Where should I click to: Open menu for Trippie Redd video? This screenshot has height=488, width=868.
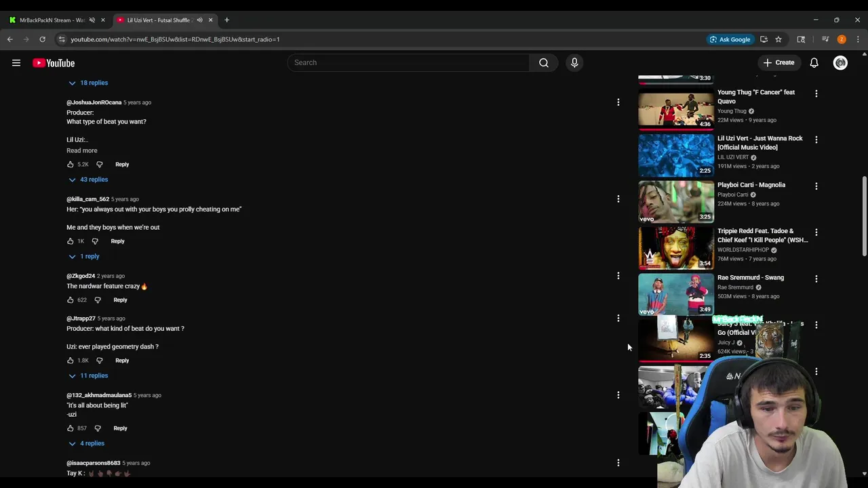click(816, 232)
